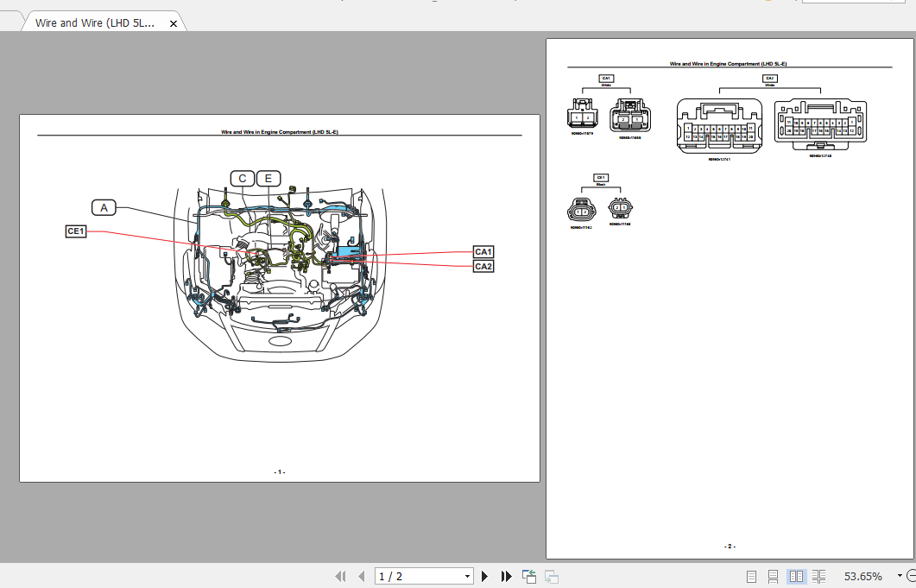Click the 53.65% zoom percentage value
The height and width of the screenshot is (588, 916).
click(x=863, y=576)
